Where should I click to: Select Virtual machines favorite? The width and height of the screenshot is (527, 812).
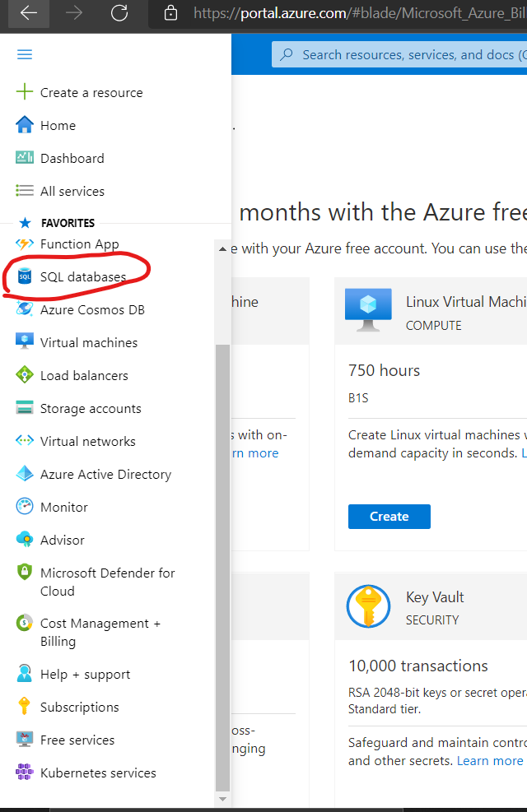click(x=89, y=343)
